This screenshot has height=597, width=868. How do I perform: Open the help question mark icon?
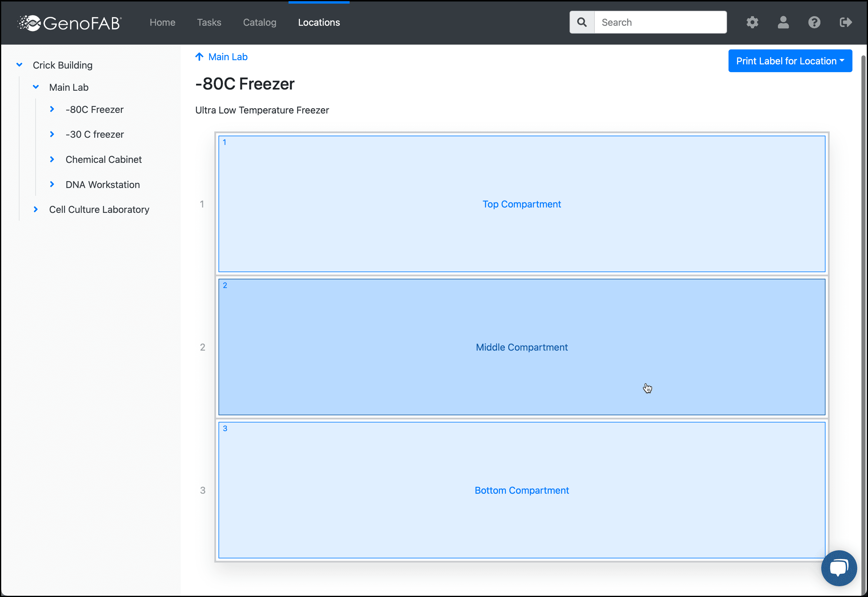pos(814,22)
